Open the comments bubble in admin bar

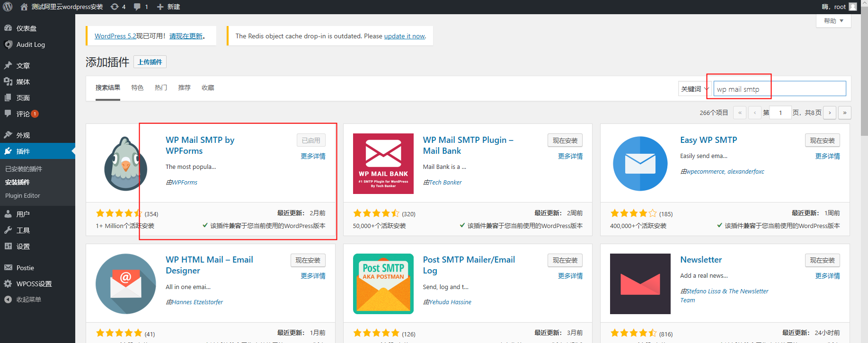point(141,7)
